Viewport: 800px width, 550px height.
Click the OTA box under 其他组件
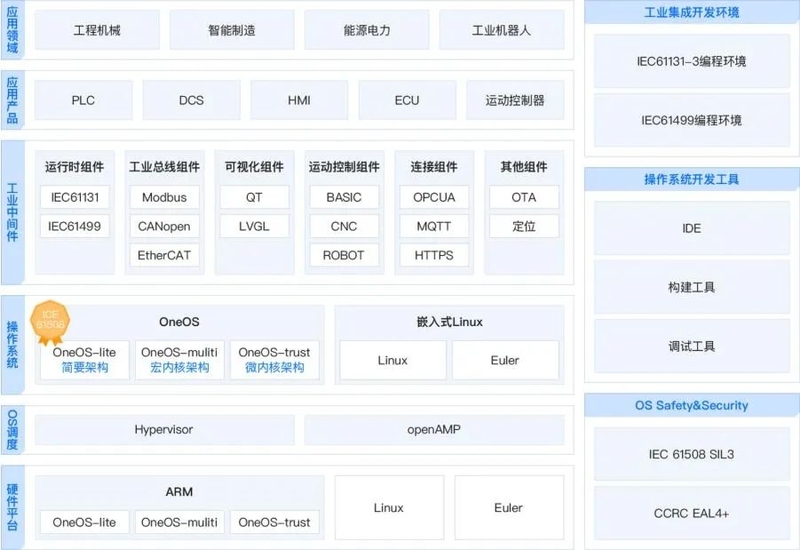pyautogui.click(x=524, y=198)
